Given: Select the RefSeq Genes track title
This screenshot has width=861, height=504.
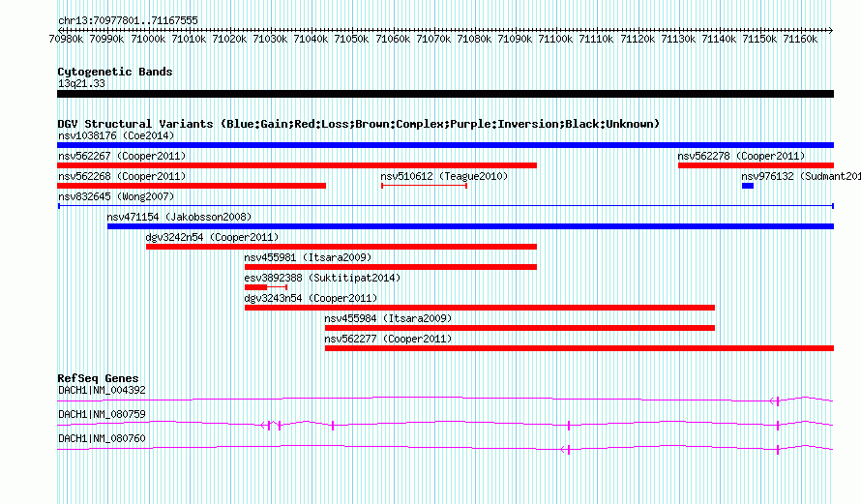Looking at the screenshot, I should coord(98,378).
